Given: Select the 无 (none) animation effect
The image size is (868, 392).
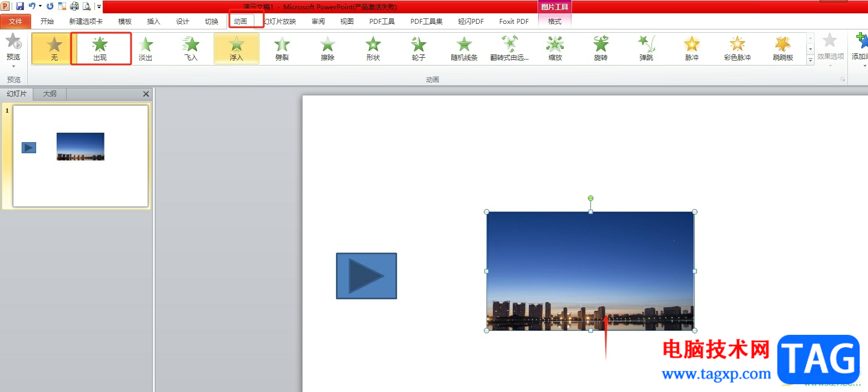Looking at the screenshot, I should [x=54, y=48].
